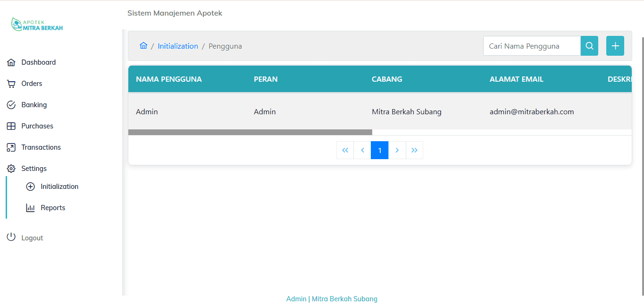The image size is (644, 306).
Task: Go to the previous page arrow
Action: 362,150
